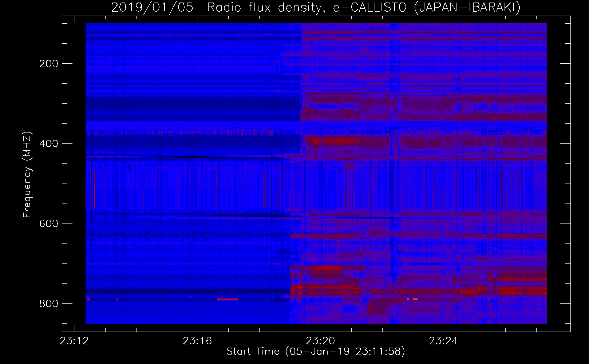Click the plot title with date 2019/01/05
This screenshot has height=364, width=589.
(x=316, y=8)
